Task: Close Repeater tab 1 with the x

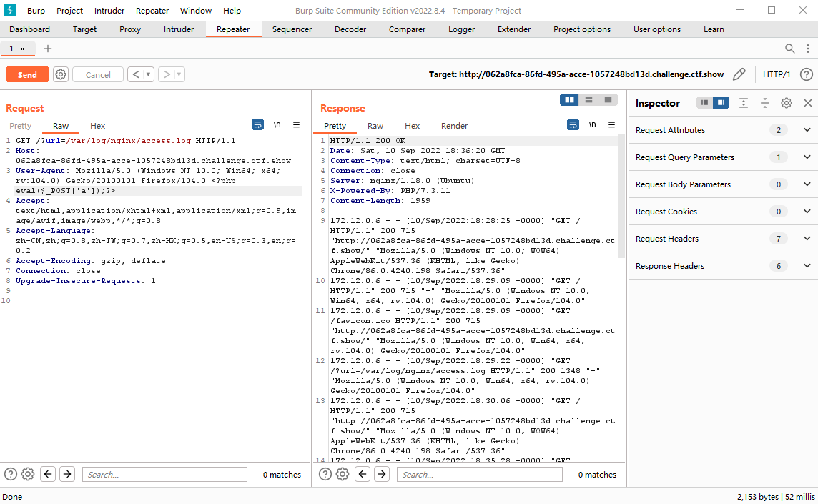Action: pyautogui.click(x=22, y=49)
